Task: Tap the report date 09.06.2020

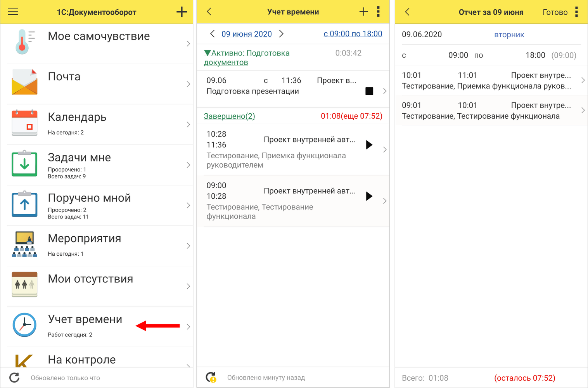Action: click(x=422, y=35)
